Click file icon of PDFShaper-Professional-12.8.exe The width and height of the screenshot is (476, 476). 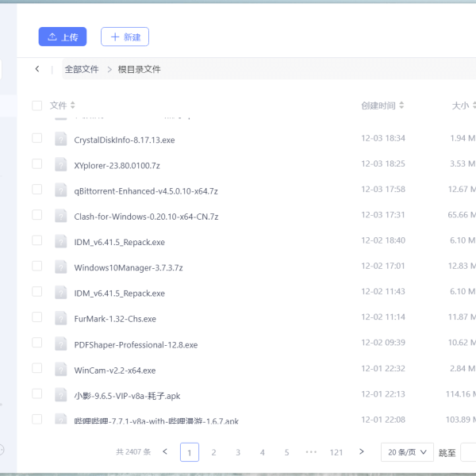(61, 343)
